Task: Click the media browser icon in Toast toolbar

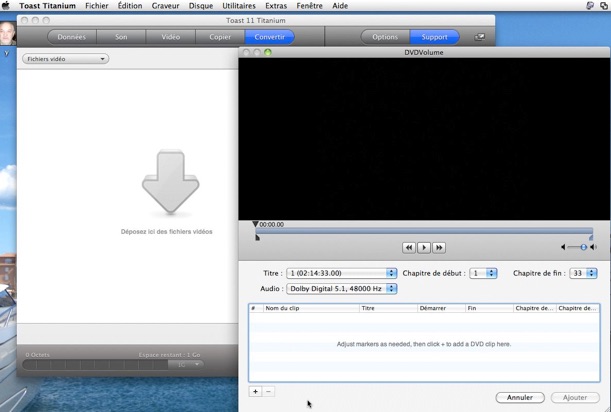Action: 480,37
